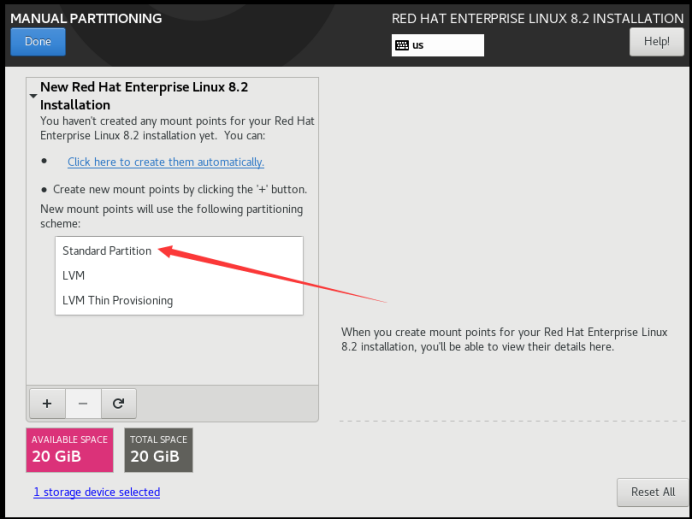Viewport: 692px width, 519px height.
Task: Click the minus button to remove mount point
Action: [x=83, y=403]
